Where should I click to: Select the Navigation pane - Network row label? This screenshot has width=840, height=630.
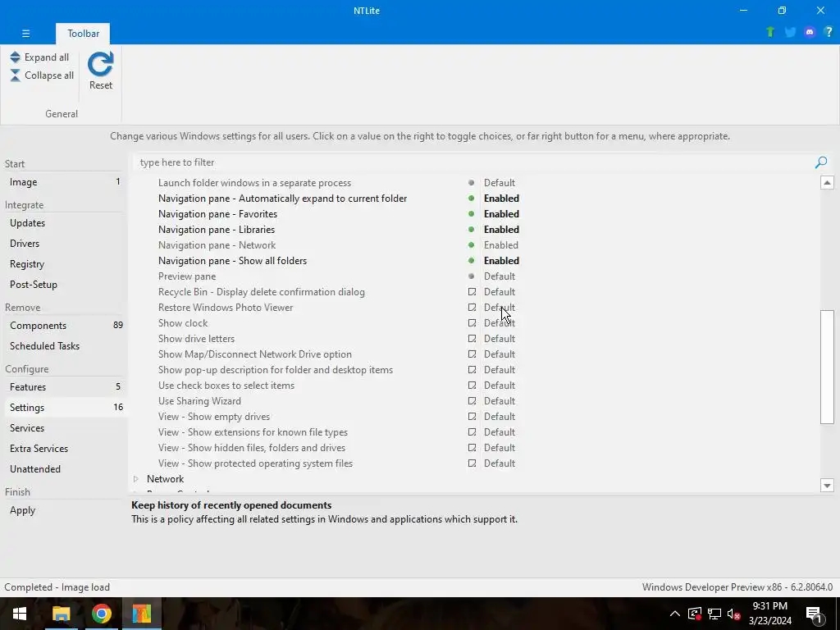(217, 244)
